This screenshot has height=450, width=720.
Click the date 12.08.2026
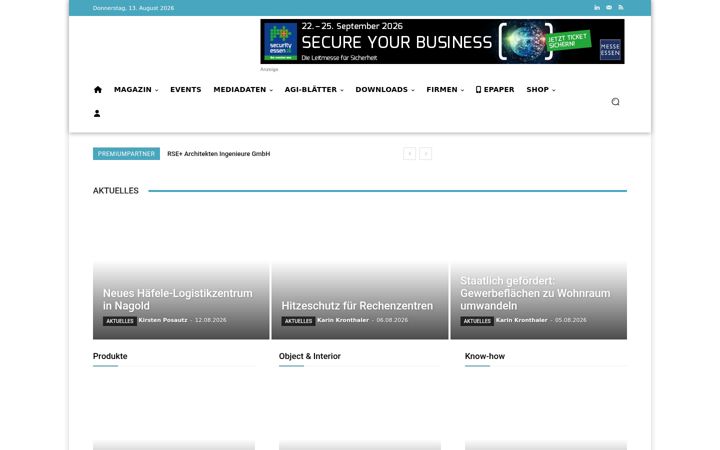211,320
